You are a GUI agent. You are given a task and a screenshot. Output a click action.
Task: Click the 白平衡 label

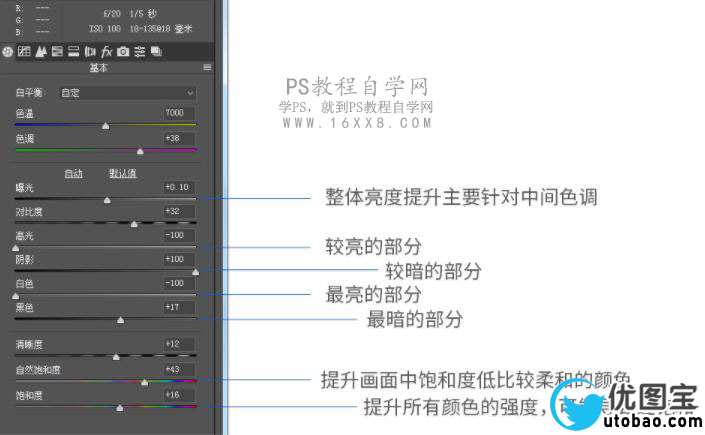pos(29,93)
